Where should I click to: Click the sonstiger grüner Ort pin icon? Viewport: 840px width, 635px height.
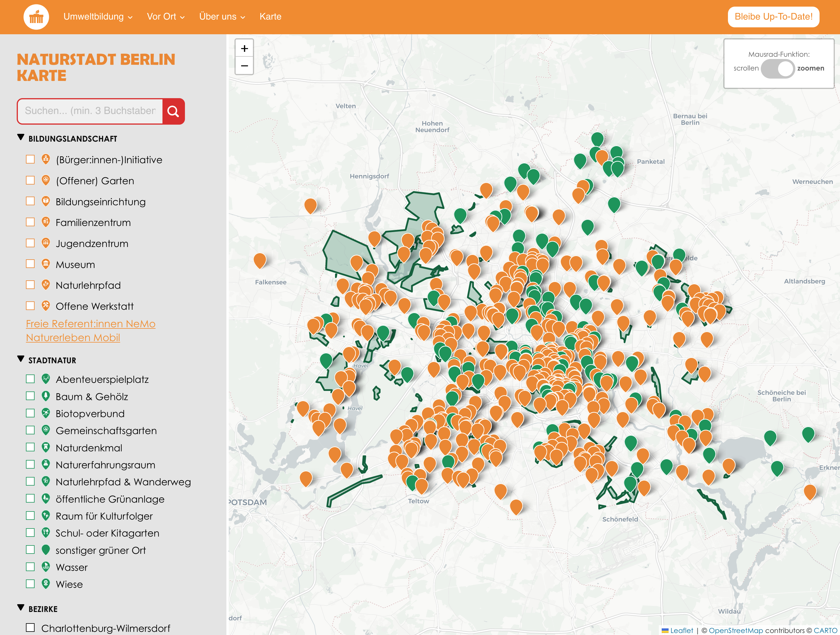[46, 550]
